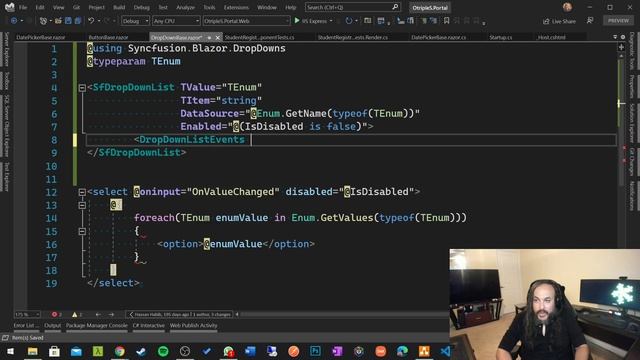Open the C# Interactive tab

coord(149,325)
